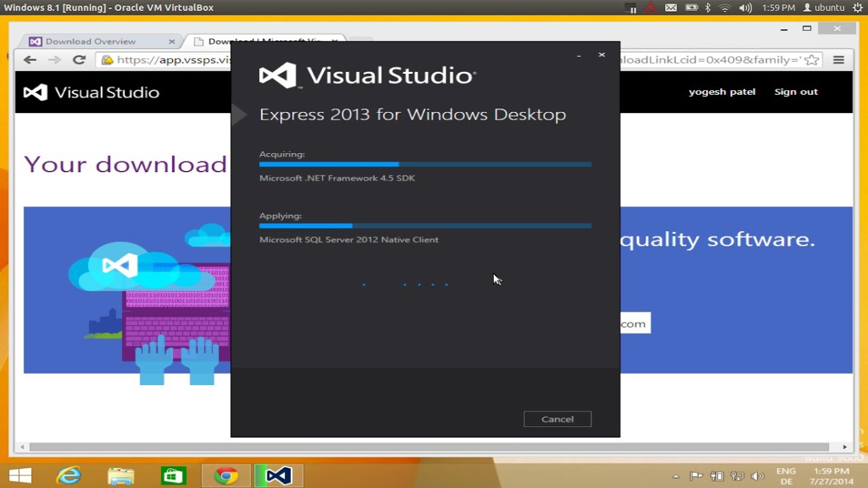Click the Visual Studio installer taskbar icon
The width and height of the screenshot is (868, 488).
[x=279, y=476]
